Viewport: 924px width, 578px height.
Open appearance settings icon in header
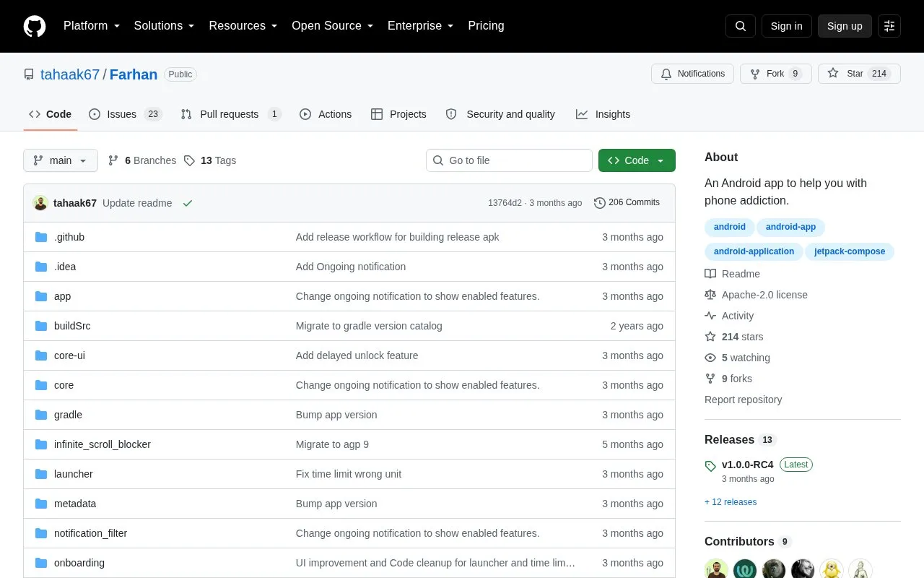[x=889, y=26]
